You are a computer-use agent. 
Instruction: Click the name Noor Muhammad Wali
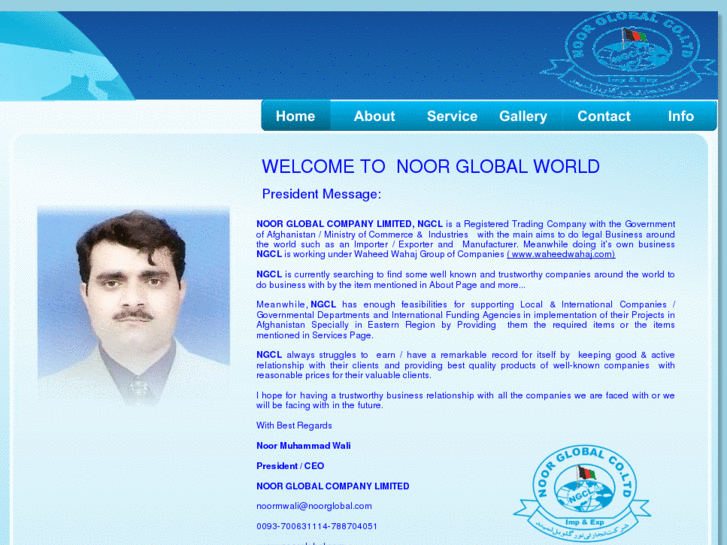point(303,446)
